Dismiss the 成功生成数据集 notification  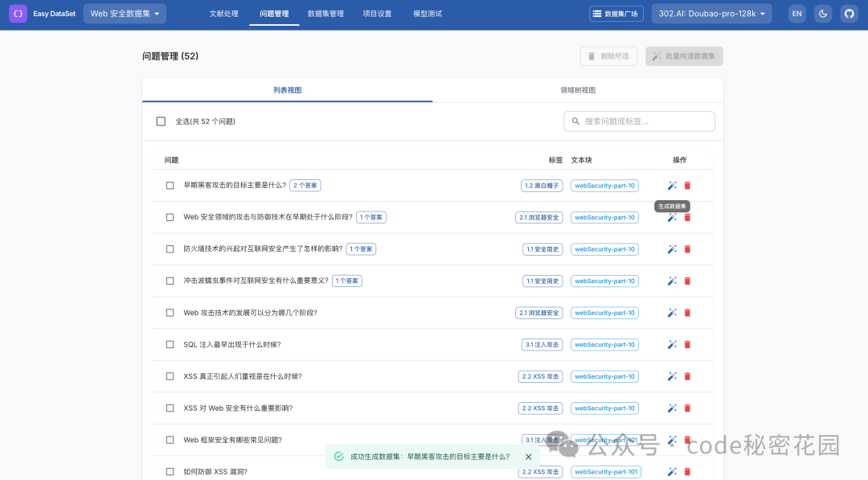(529, 457)
